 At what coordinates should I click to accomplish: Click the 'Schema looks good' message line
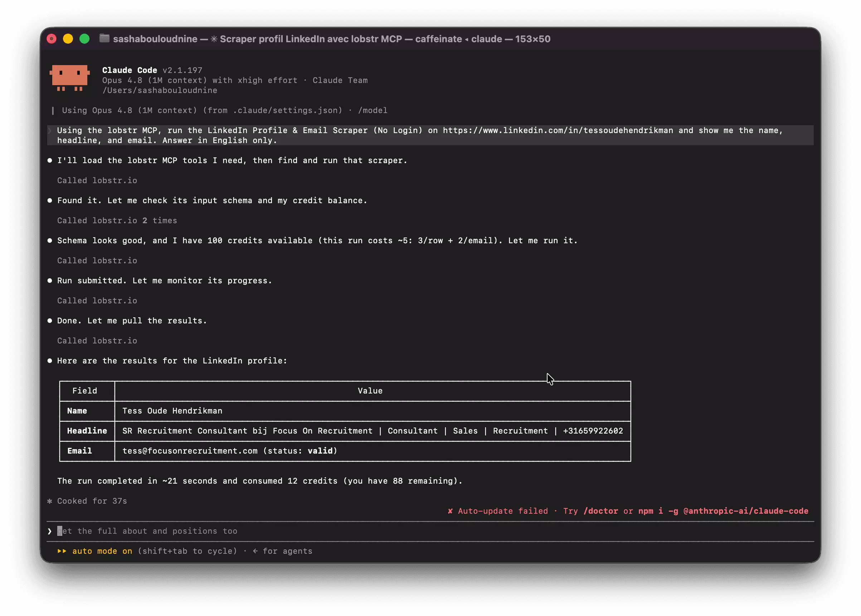317,240
